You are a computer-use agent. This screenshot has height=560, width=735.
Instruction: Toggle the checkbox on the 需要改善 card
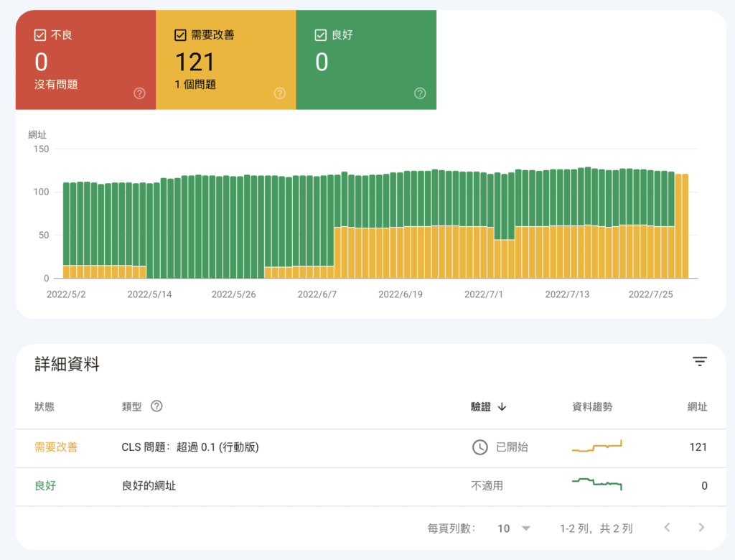[x=179, y=34]
